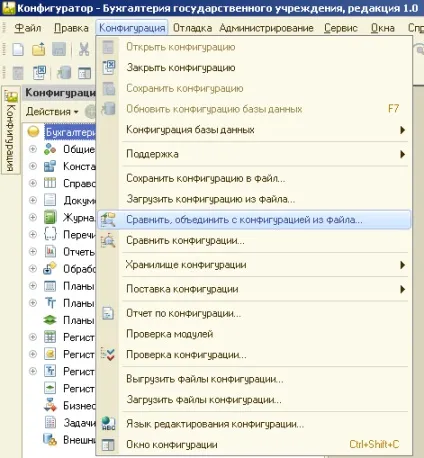
Task: Click the Open folder toolbar icon
Action: click(x=39, y=50)
